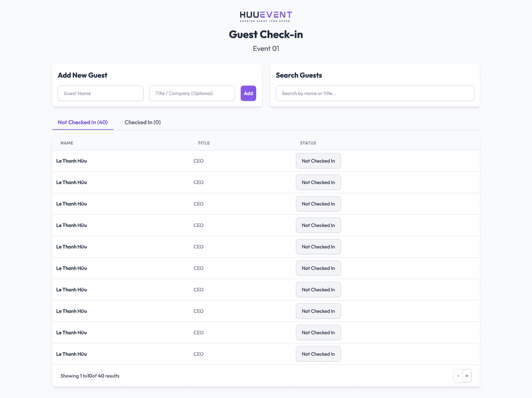
Task: Check in the first listed guest via Not Checked In
Action: (x=318, y=161)
